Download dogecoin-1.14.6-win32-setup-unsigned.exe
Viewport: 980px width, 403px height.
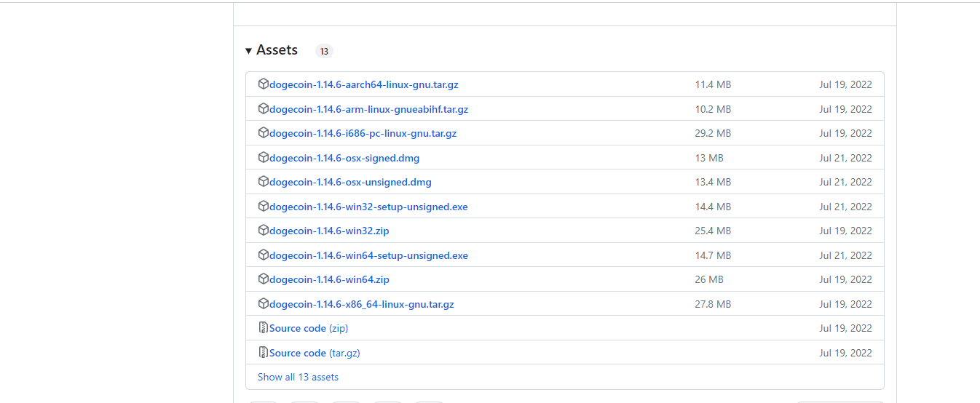coord(368,207)
